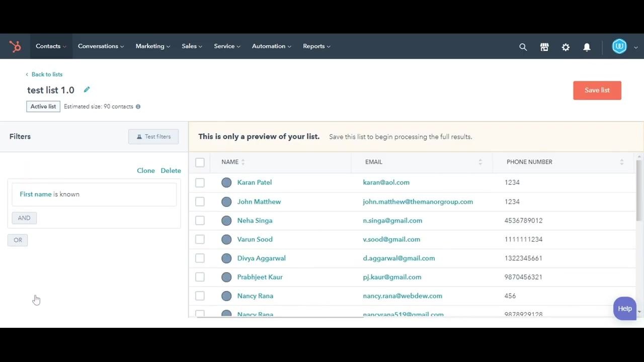Tick the select-all header checkbox
Image resolution: width=644 pixels, height=362 pixels.
pos(200,162)
